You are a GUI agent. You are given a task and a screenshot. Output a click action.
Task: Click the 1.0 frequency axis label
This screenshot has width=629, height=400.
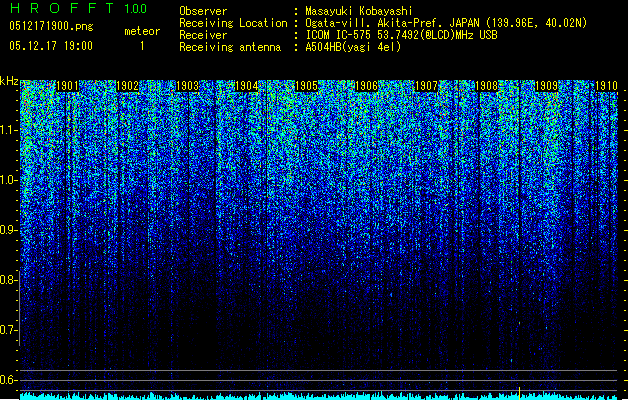tap(8, 181)
